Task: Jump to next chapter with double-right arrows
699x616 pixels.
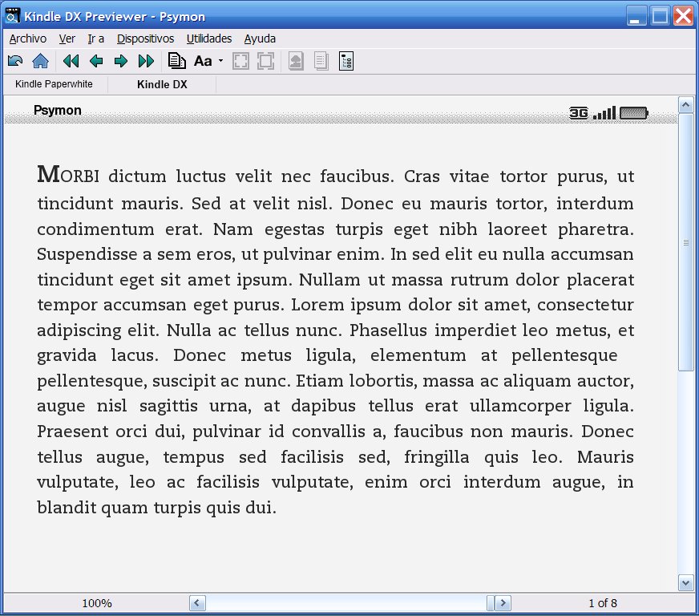Action: [146, 61]
